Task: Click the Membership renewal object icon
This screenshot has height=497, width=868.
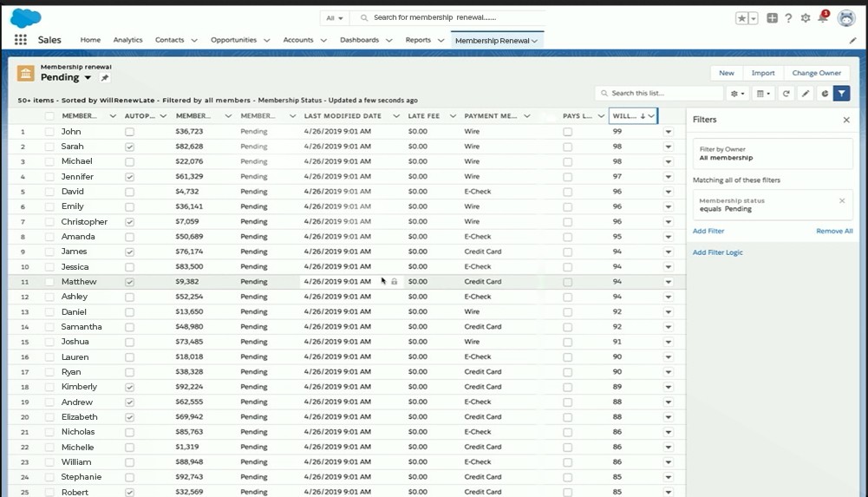Action: coord(25,73)
